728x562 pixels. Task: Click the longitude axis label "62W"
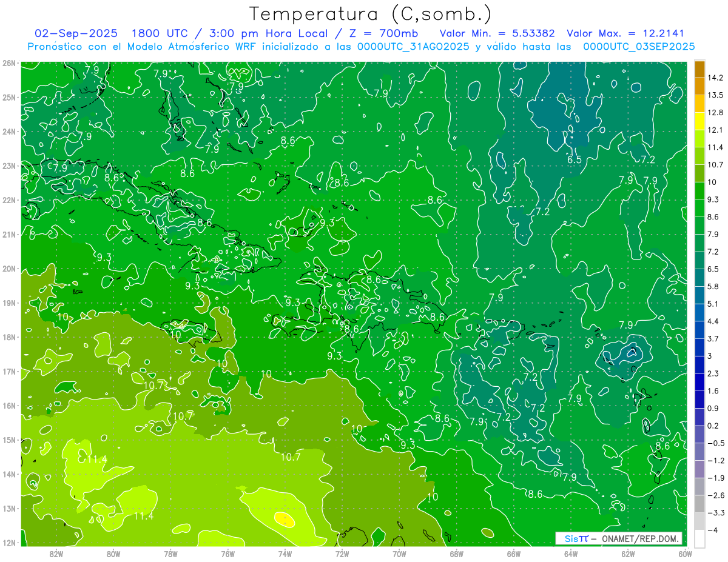pyautogui.click(x=628, y=554)
